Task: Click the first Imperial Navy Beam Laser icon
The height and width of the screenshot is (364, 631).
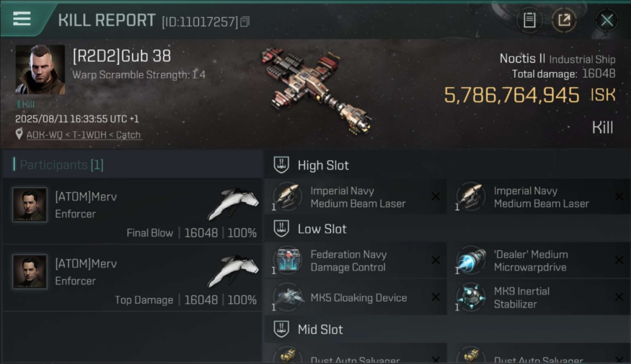Action: click(x=288, y=197)
